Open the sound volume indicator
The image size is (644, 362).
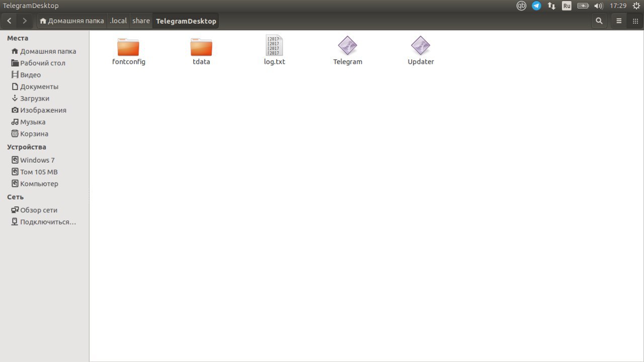pos(599,6)
